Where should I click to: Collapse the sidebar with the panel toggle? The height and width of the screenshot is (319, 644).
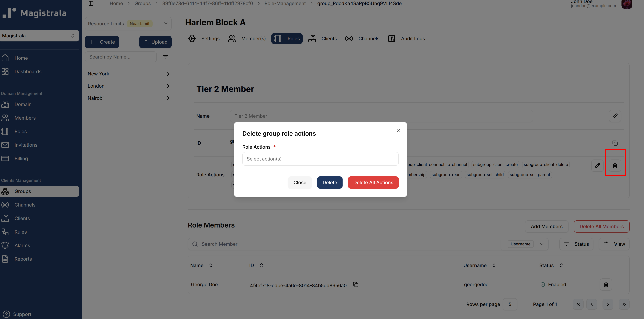point(91,3)
